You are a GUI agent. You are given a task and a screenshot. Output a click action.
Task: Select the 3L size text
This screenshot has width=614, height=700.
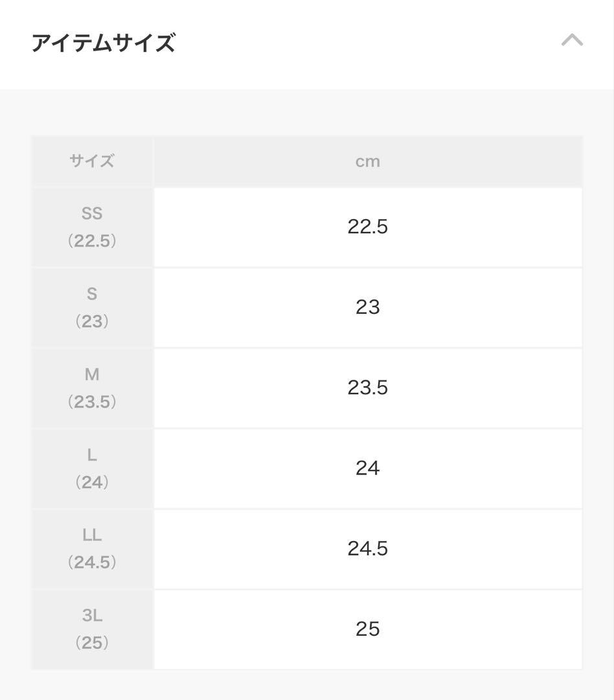click(92, 616)
